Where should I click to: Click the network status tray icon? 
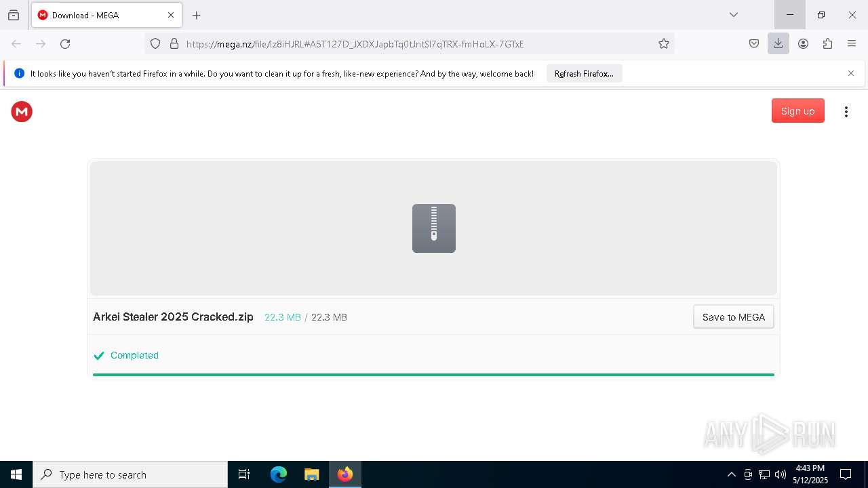(x=764, y=474)
